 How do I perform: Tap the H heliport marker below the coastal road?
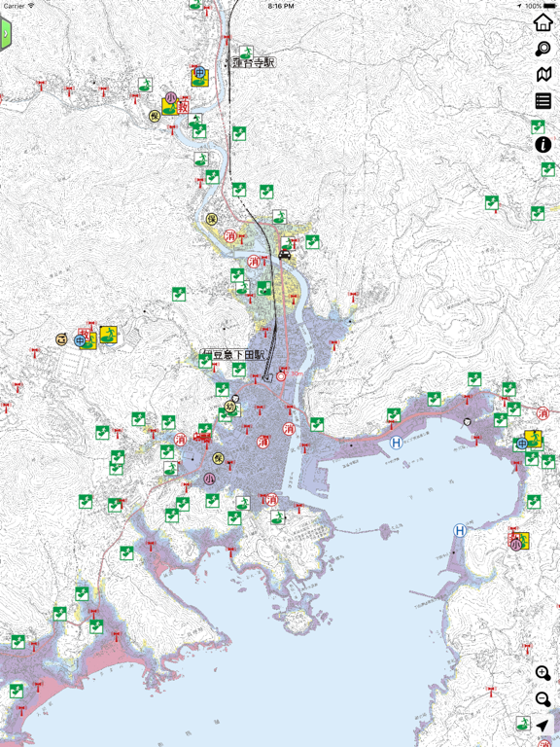coord(396,443)
